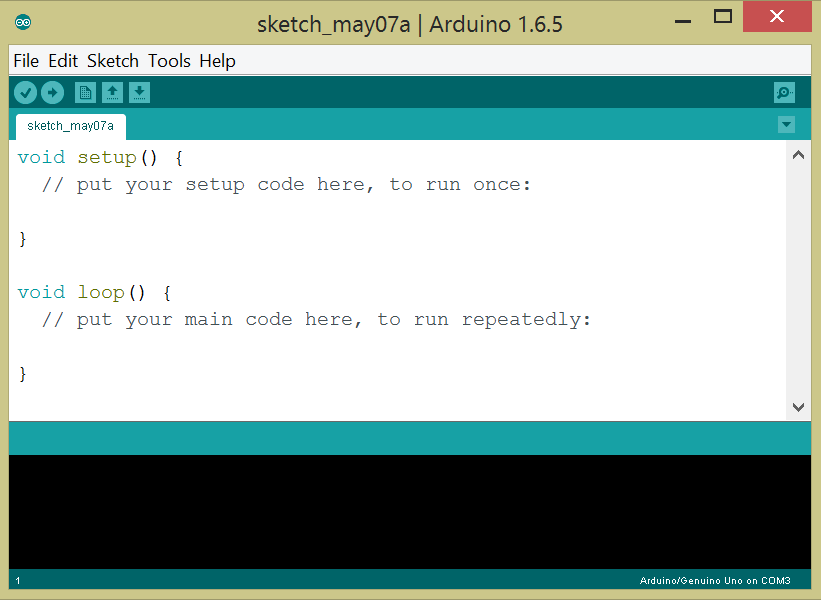Screen dimensions: 821x600
Task: Open the Tools menu
Action: (169, 61)
